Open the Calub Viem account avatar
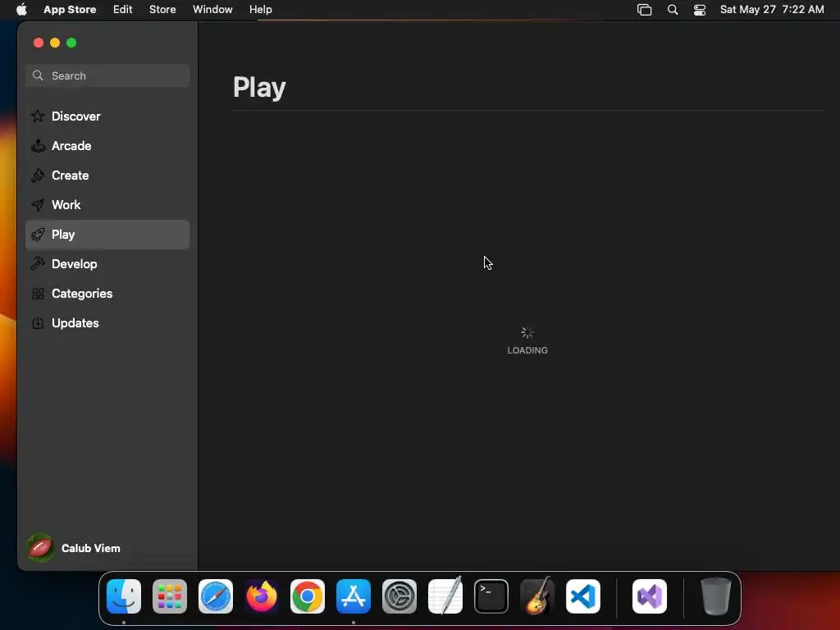The width and height of the screenshot is (840, 630). coord(40,548)
